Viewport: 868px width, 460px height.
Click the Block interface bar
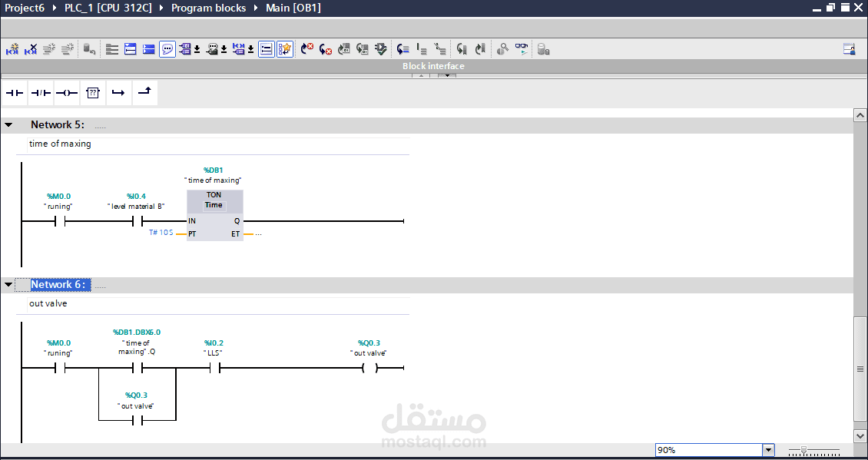point(433,66)
